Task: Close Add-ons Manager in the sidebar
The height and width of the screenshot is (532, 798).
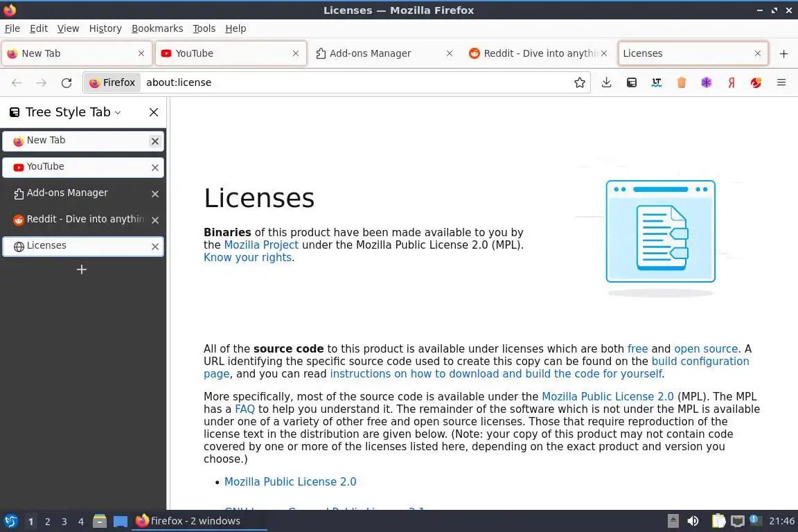Action: pyautogui.click(x=155, y=194)
